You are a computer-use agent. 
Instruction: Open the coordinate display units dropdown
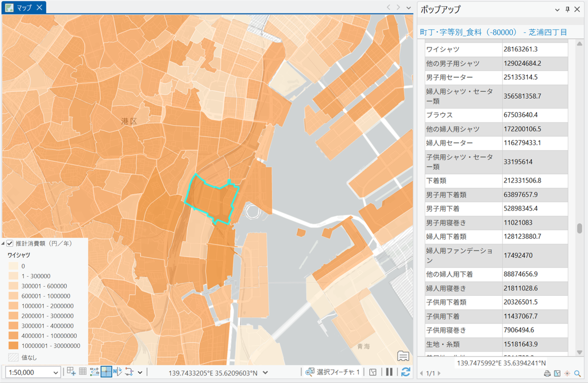[265, 372]
